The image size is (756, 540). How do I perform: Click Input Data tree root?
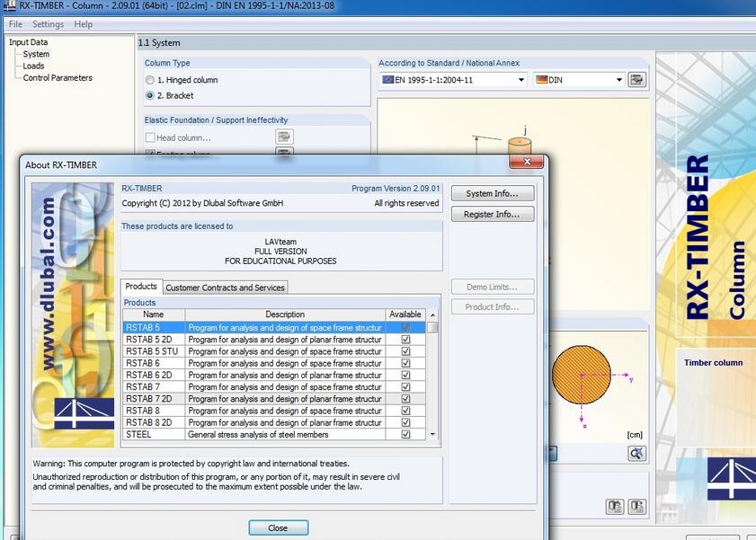(29, 42)
